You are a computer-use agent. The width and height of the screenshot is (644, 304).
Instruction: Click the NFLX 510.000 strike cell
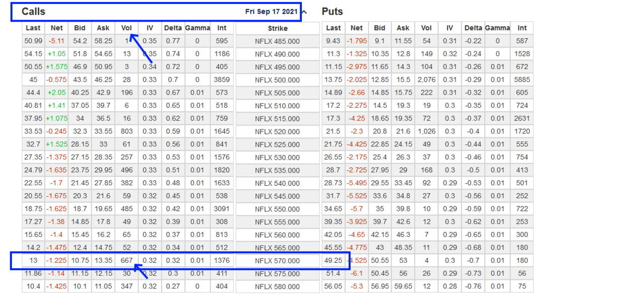[278, 106]
